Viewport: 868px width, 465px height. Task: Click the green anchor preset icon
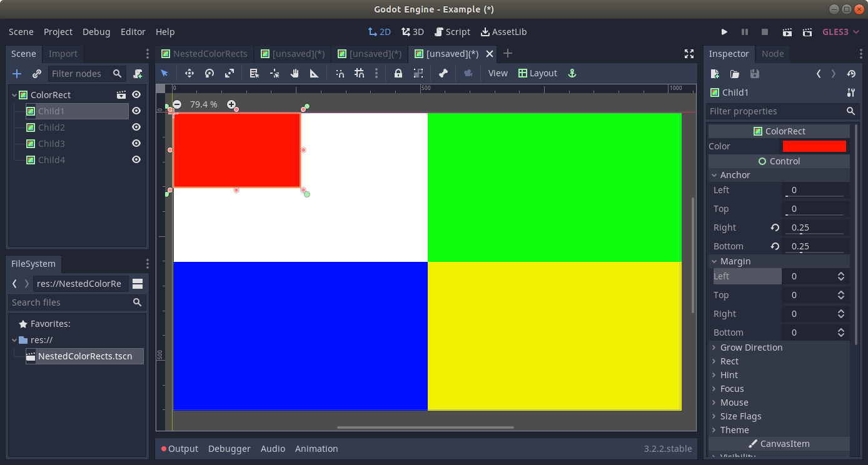point(571,73)
